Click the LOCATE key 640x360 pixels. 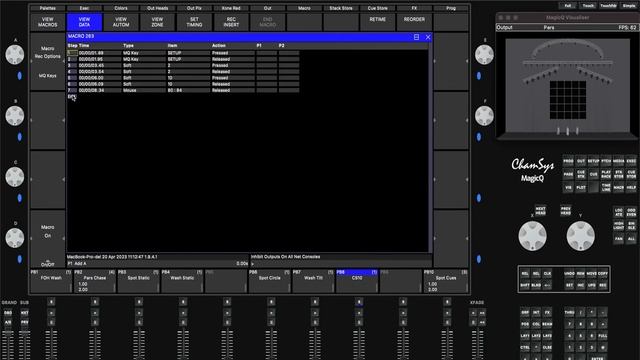pos(619,212)
